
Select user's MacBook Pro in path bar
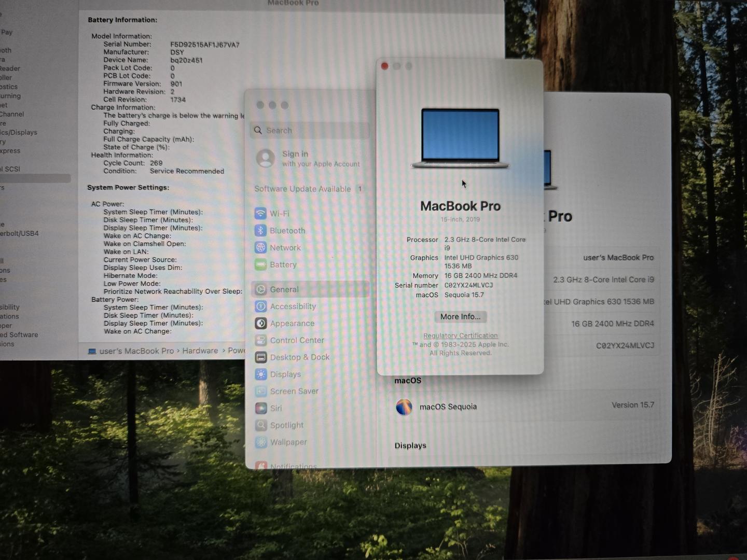[136, 351]
